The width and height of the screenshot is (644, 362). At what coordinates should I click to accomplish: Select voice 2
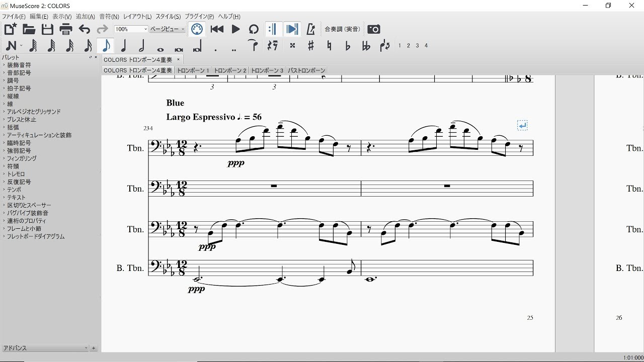point(409,46)
